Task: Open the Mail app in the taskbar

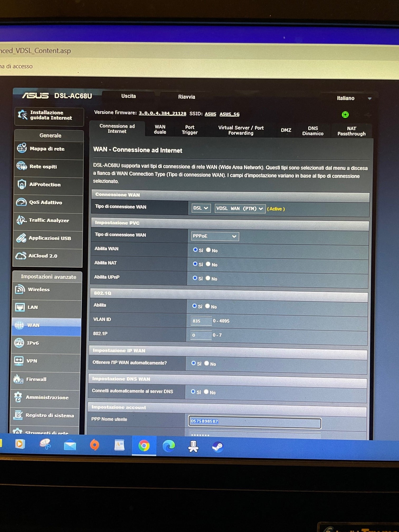Action: (x=70, y=445)
